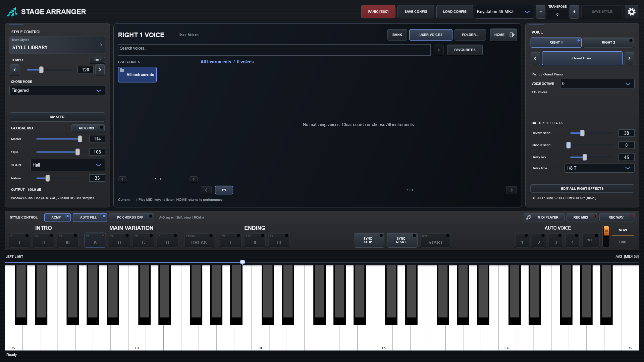Switch to RIGHT 2 voice tab
The height and width of the screenshot is (362, 644).
608,43
